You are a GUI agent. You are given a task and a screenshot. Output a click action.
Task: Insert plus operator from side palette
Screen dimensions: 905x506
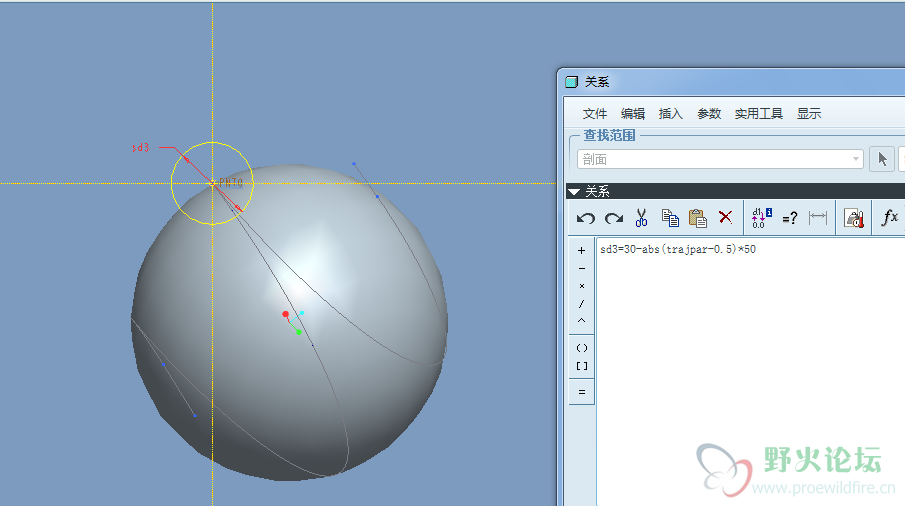pos(581,250)
